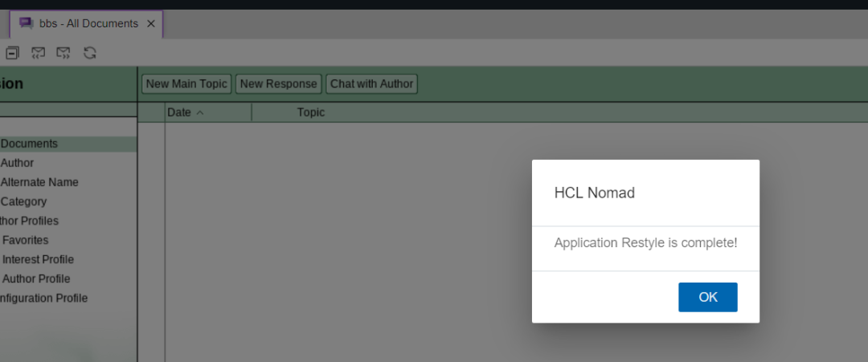The image size is (868, 362).
Task: Click the Topic column header
Action: click(310, 112)
